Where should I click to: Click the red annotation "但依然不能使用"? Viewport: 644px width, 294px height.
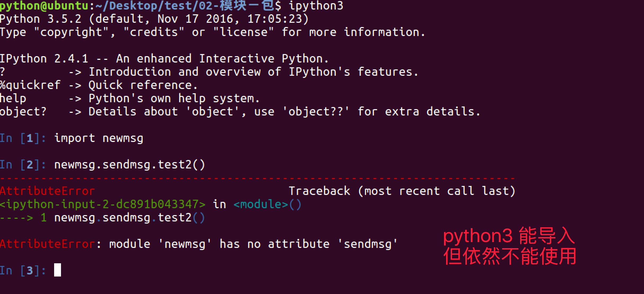pos(509,256)
